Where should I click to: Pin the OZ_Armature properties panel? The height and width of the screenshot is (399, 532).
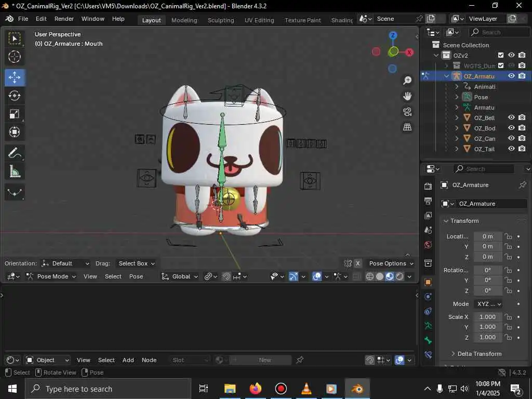coord(522,185)
